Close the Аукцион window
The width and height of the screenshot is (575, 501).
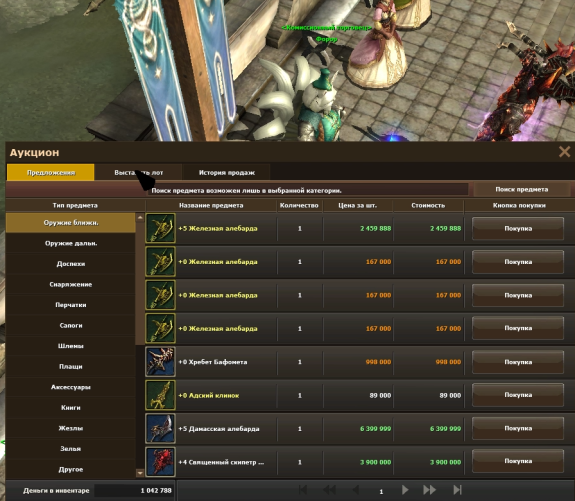click(564, 151)
